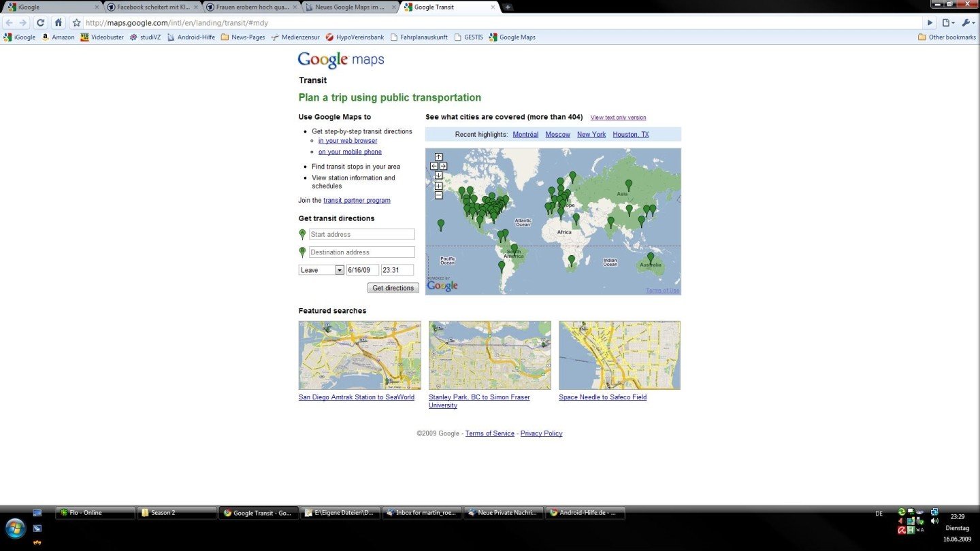Open the Fahrplanauskunft bookmark

coord(419,37)
